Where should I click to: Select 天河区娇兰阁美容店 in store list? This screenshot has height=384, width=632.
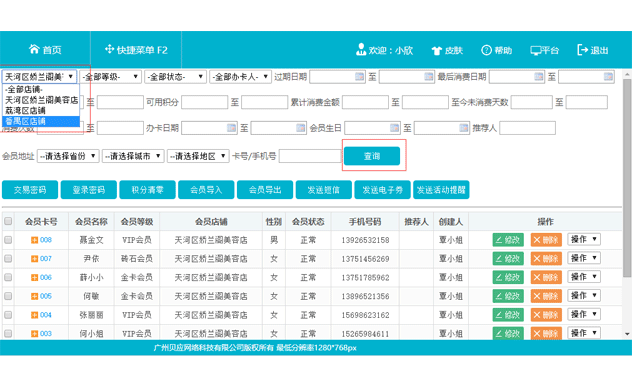tap(41, 100)
